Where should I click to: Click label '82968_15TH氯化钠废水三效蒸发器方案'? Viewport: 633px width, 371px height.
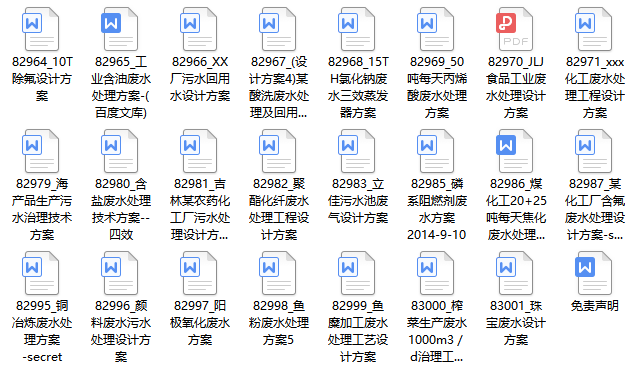(x=358, y=87)
